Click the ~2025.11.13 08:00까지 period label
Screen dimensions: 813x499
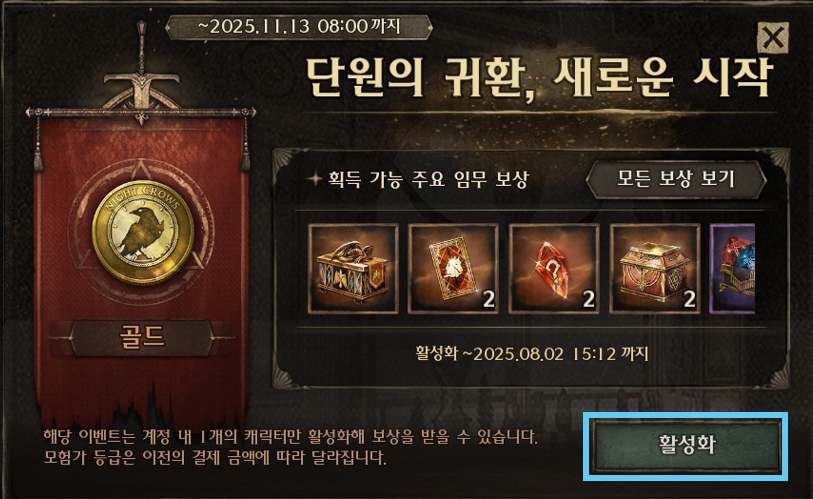point(299,26)
